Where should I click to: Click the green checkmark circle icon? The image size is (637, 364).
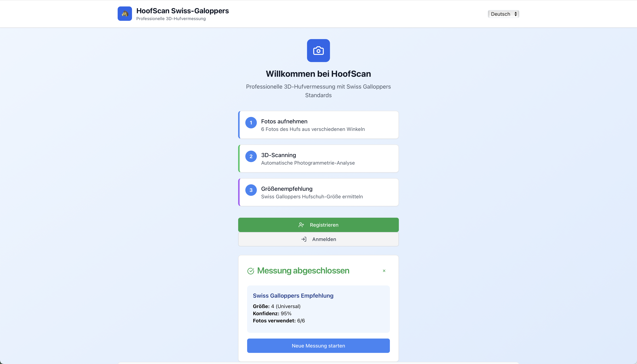(251, 271)
